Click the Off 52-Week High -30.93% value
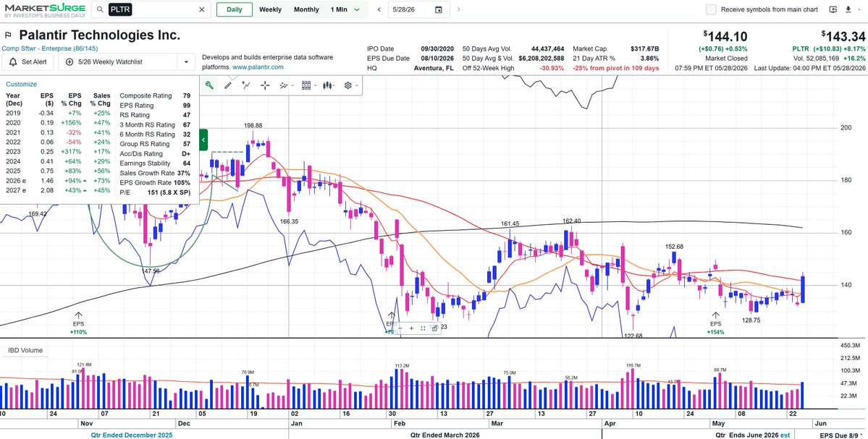This screenshot has width=868, height=439. pyautogui.click(x=551, y=68)
